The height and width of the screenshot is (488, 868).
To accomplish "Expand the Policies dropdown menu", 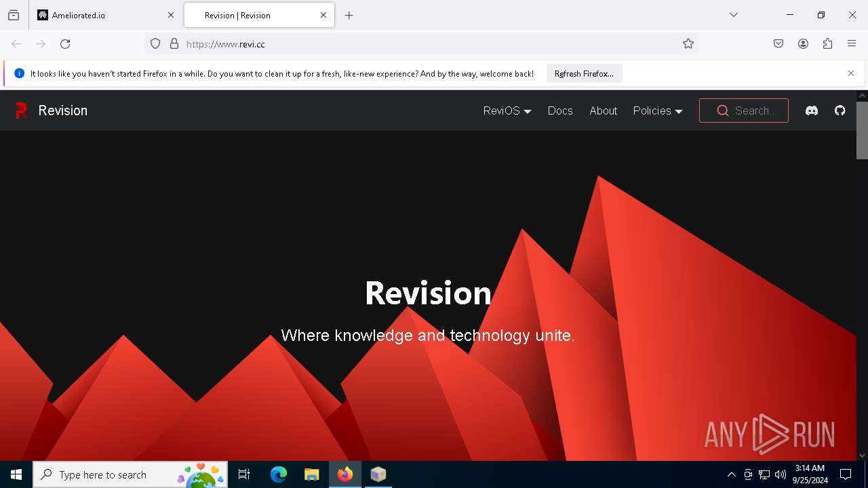I will 657,110.
